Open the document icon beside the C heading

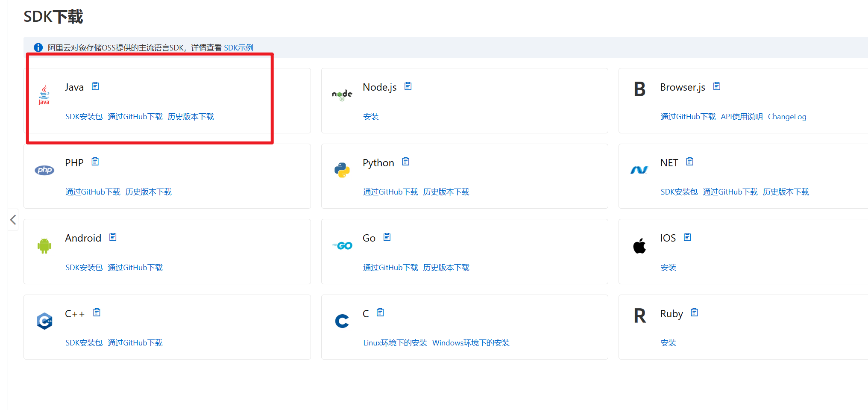click(380, 313)
